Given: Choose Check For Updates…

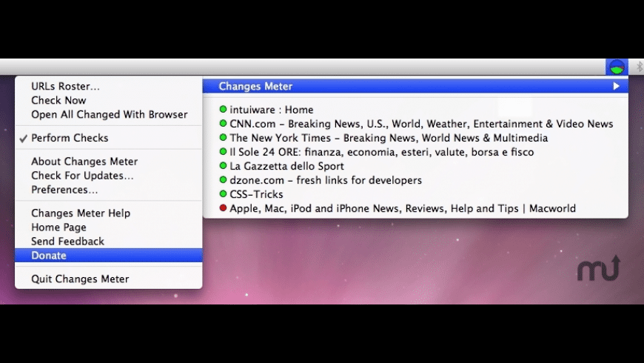Looking at the screenshot, I should pyautogui.click(x=108, y=176).
